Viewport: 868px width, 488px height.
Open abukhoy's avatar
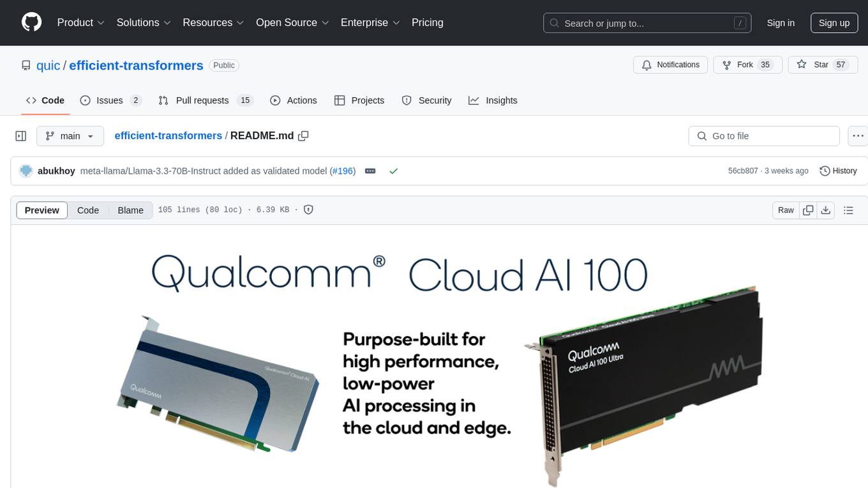pos(26,171)
